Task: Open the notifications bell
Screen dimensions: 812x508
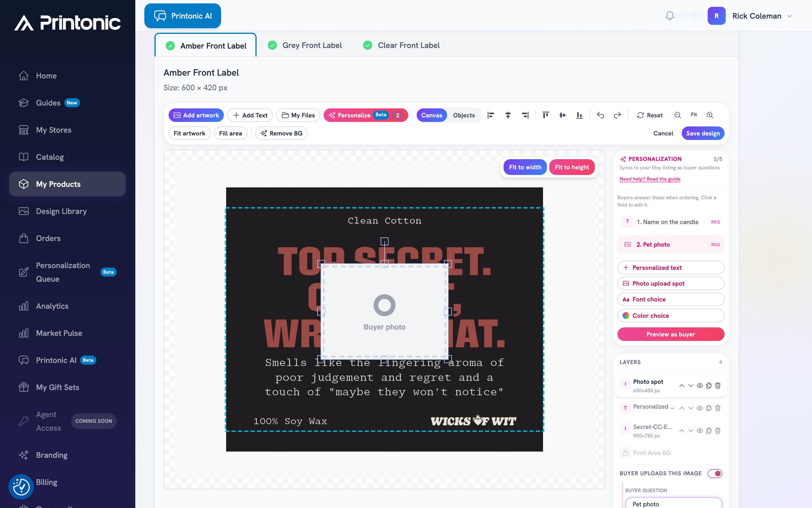Action: tap(670, 16)
